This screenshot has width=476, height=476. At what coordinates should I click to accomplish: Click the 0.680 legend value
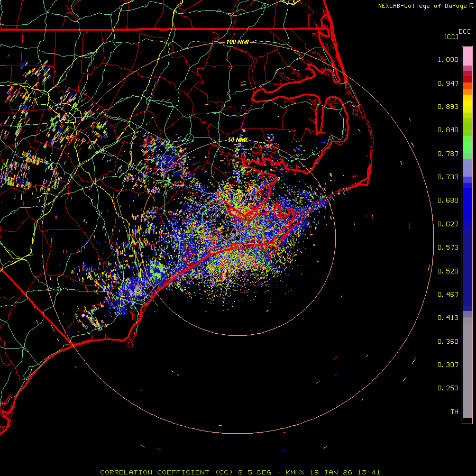[x=448, y=200]
